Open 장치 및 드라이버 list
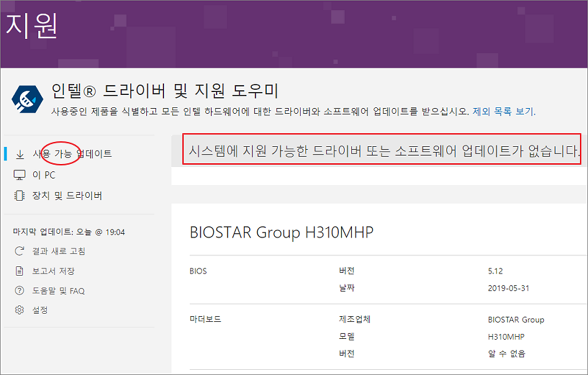 tap(67, 196)
